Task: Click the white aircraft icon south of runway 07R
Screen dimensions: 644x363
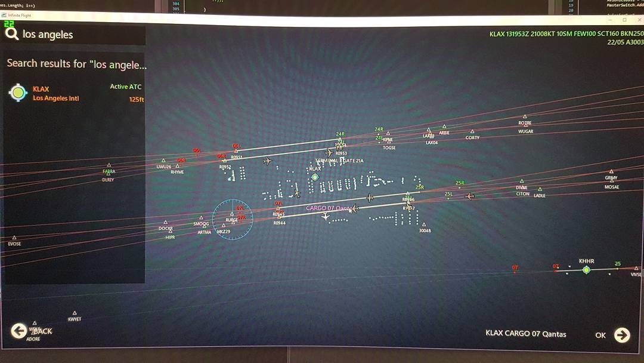Action: [326, 216]
